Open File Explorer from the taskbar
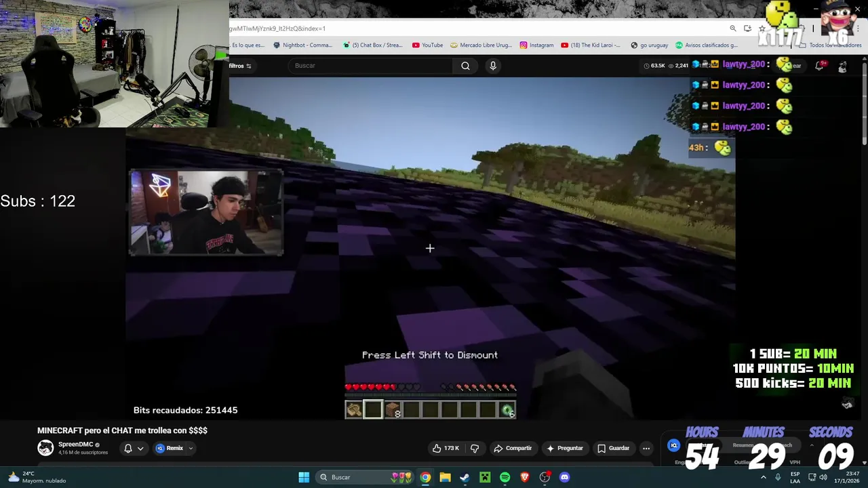Screen dimensions: 868x488 tap(445, 477)
